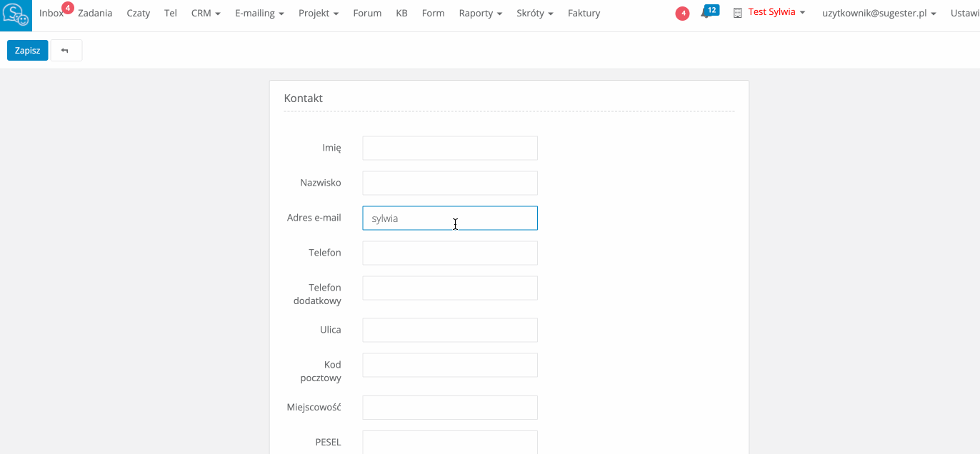Screen dimensions: 980x454
Task: Open the Faktury page
Action: coord(584,14)
